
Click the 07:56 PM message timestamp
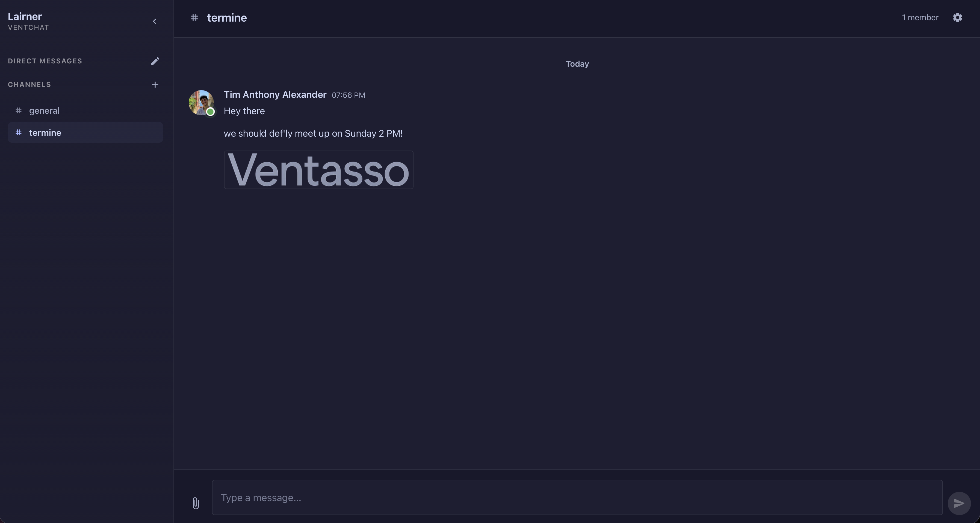click(x=348, y=95)
